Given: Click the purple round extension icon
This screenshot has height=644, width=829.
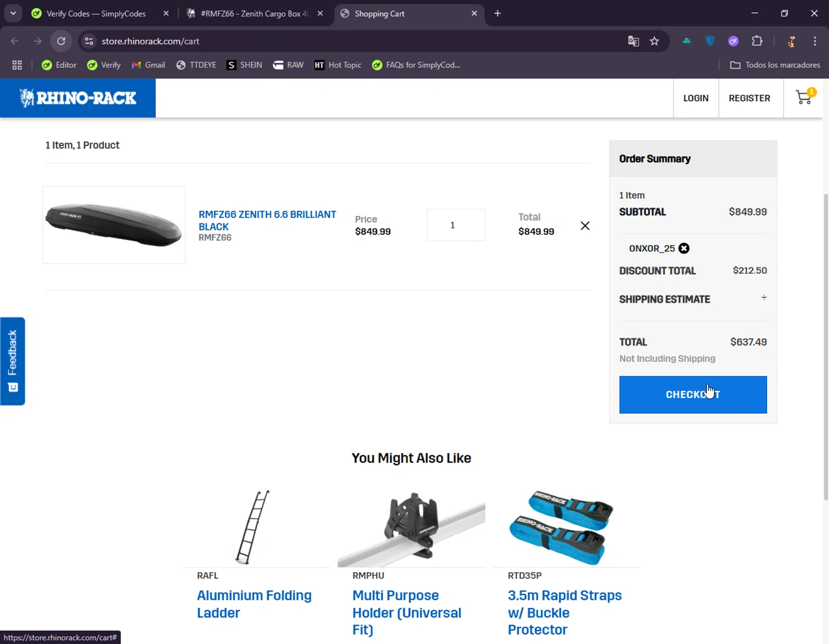Looking at the screenshot, I should (x=733, y=41).
